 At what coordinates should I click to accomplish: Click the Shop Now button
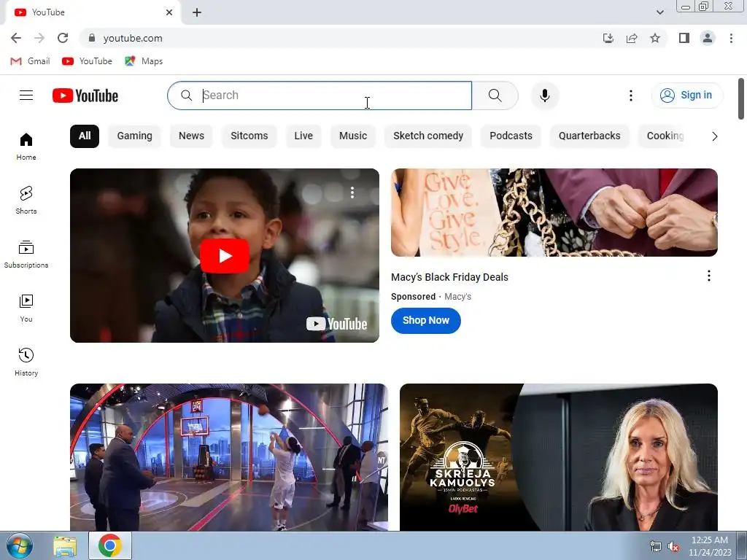(x=426, y=321)
